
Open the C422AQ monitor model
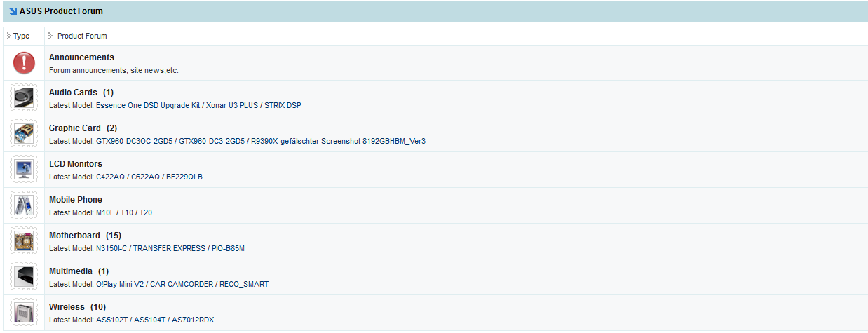click(x=109, y=177)
